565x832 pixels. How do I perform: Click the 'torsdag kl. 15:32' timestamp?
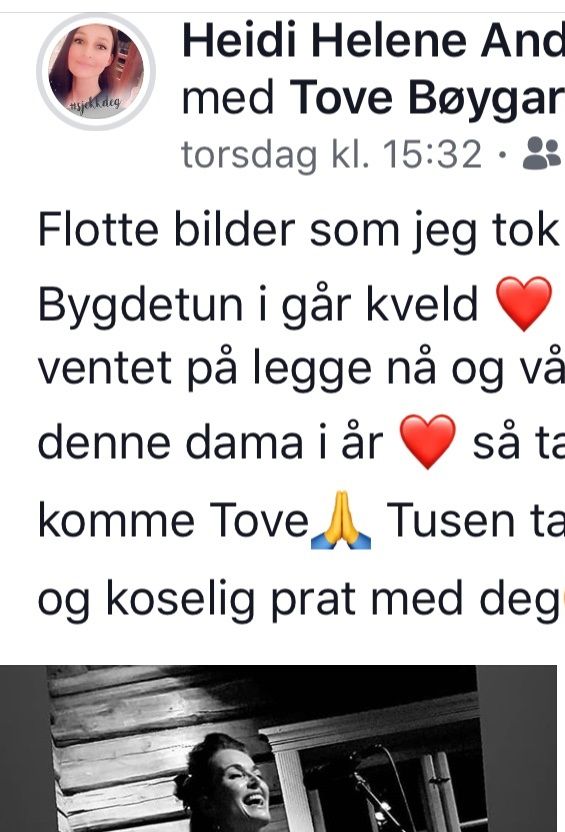[332, 154]
